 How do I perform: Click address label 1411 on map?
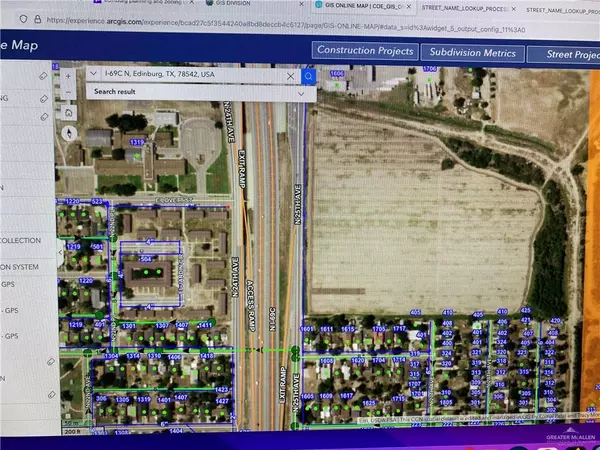[205, 325]
